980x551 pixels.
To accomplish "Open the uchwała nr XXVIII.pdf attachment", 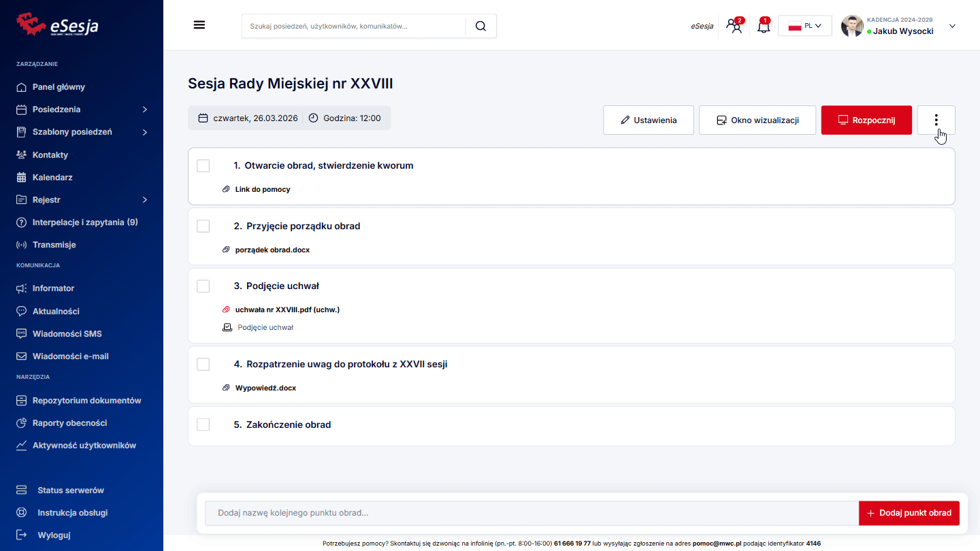I will tap(287, 310).
